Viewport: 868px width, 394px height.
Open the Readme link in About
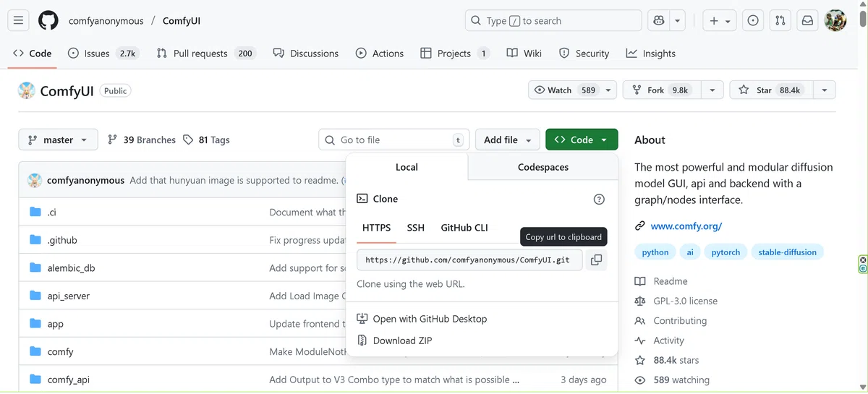pos(662,281)
